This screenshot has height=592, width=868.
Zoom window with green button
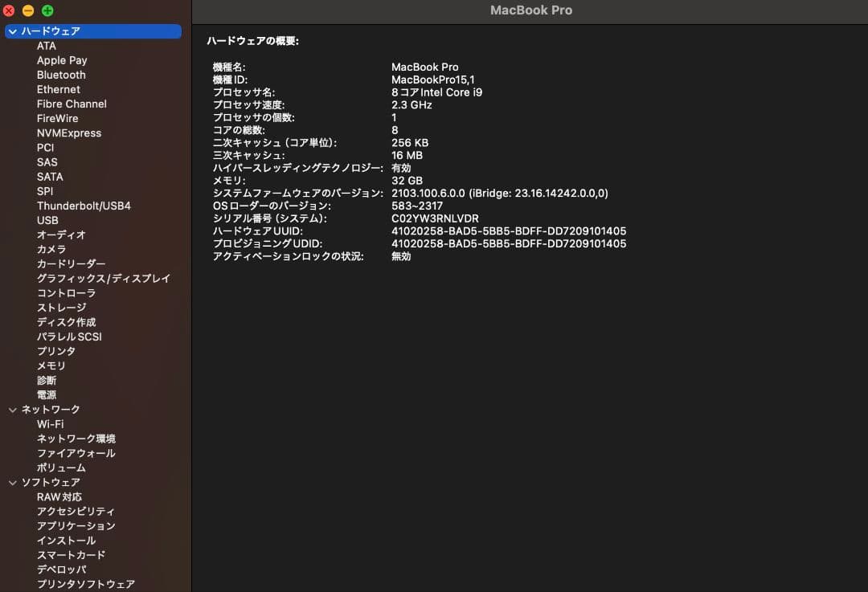47,10
